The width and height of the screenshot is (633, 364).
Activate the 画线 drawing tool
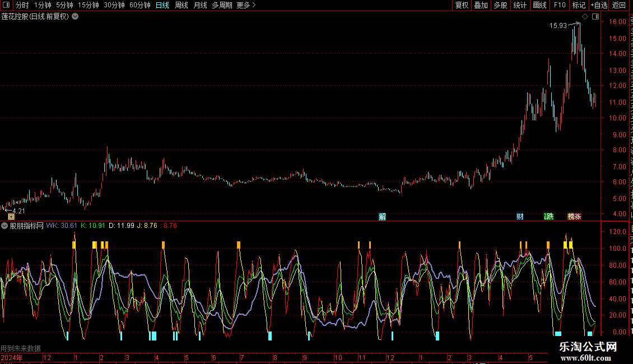pyautogui.click(x=540, y=5)
